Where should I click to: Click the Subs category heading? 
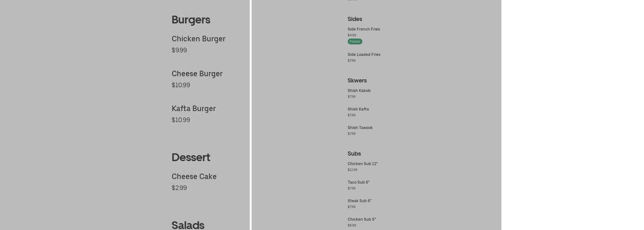pos(354,154)
